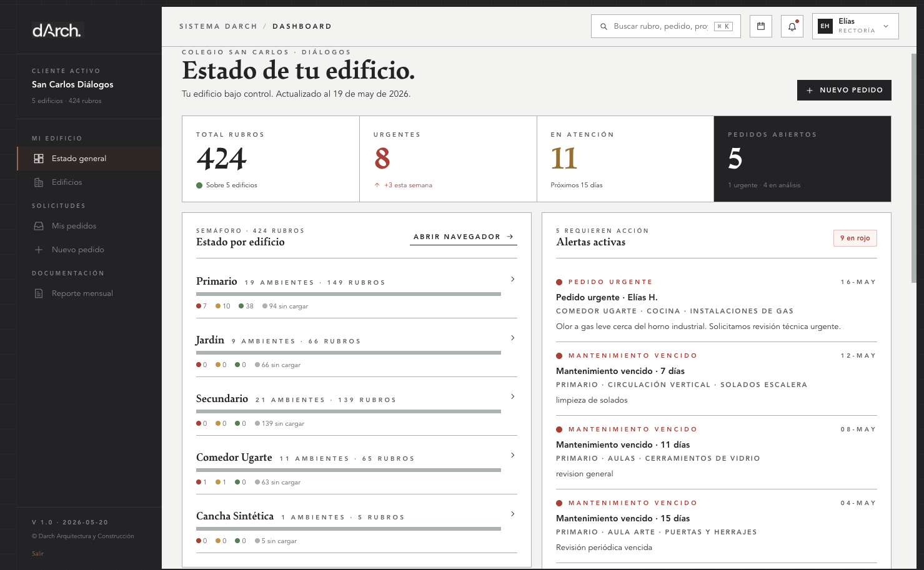The width and height of the screenshot is (924, 570).
Task: Click the Comedor Ugarte progress bar
Action: 349,470
